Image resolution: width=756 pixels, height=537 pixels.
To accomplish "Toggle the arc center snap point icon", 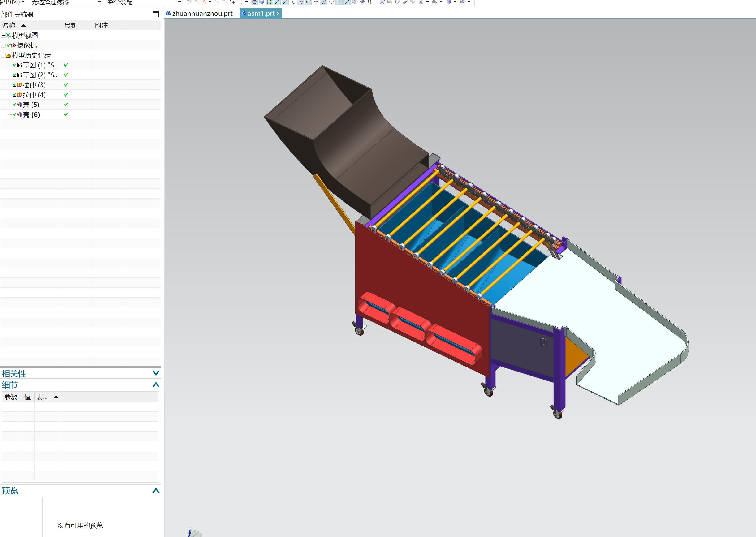I will tap(324, 2).
